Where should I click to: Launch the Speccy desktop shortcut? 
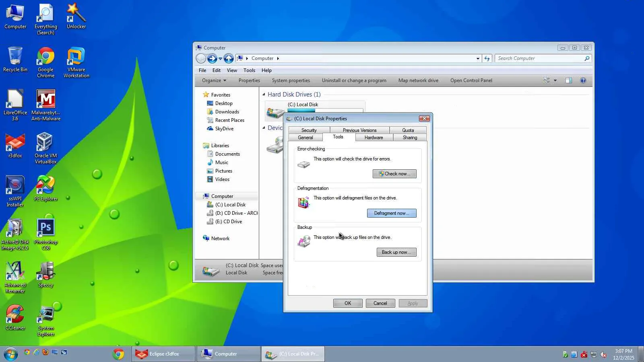coord(45,275)
